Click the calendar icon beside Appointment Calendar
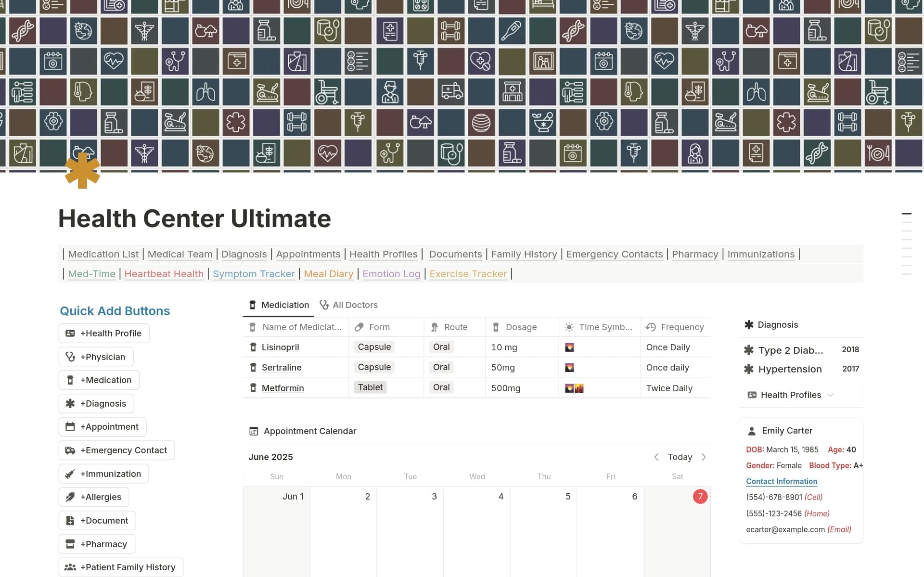The height and width of the screenshot is (577, 924). tap(254, 431)
